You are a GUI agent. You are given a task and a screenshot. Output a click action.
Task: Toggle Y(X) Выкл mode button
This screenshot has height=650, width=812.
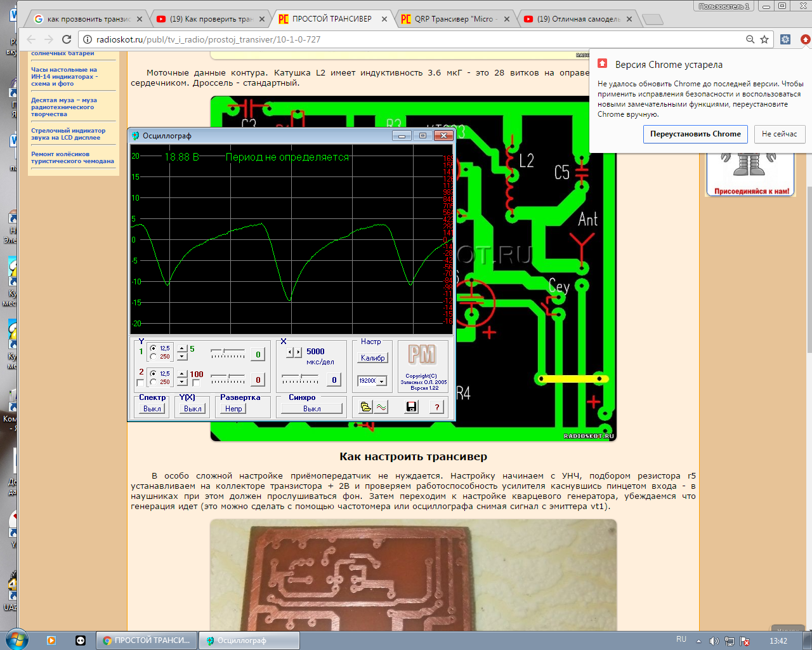pyautogui.click(x=193, y=409)
